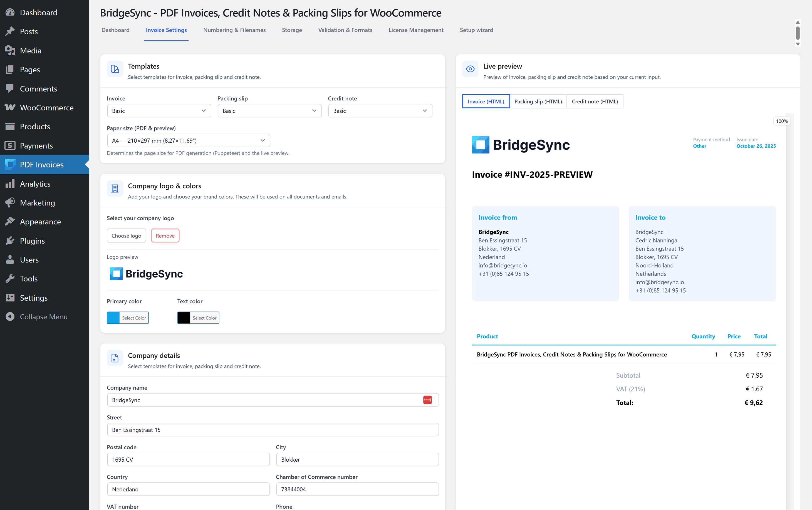Viewport: 812px width, 510px height.
Task: Select the Credit note (HTML) preview tab
Action: (595, 101)
